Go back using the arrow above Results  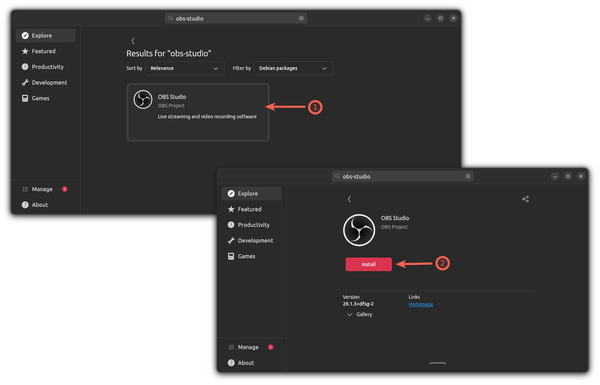coord(133,41)
